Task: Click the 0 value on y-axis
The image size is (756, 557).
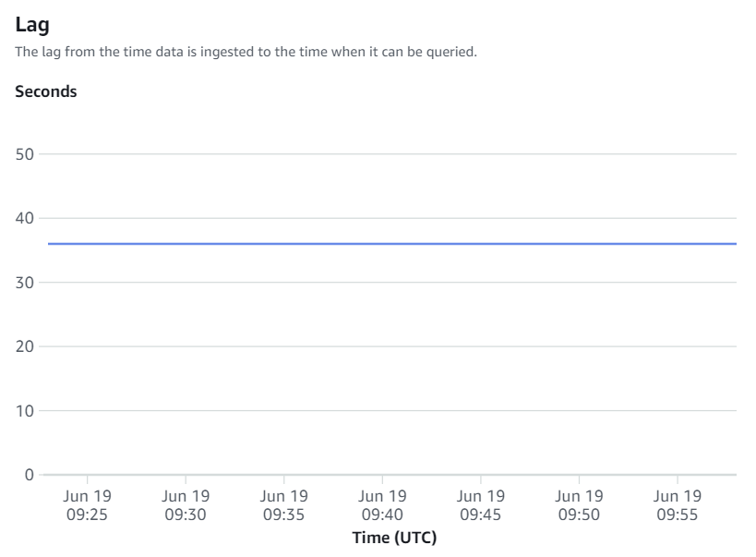Action: pyautogui.click(x=30, y=475)
